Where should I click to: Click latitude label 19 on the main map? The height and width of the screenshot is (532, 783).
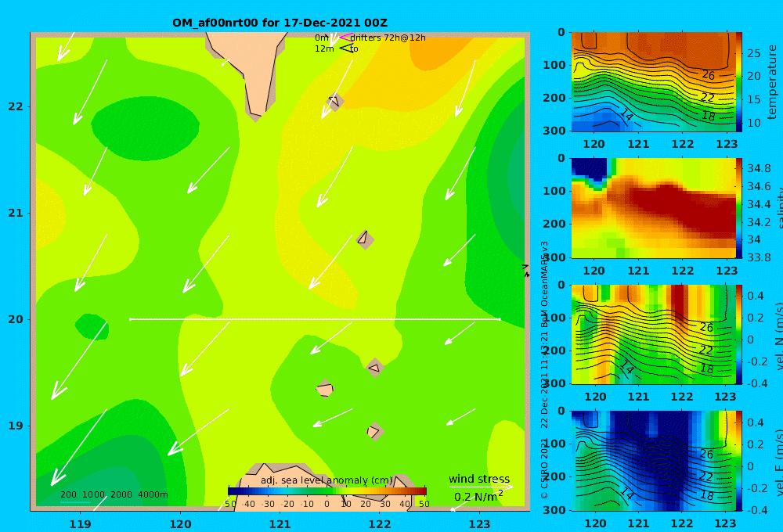point(16,426)
